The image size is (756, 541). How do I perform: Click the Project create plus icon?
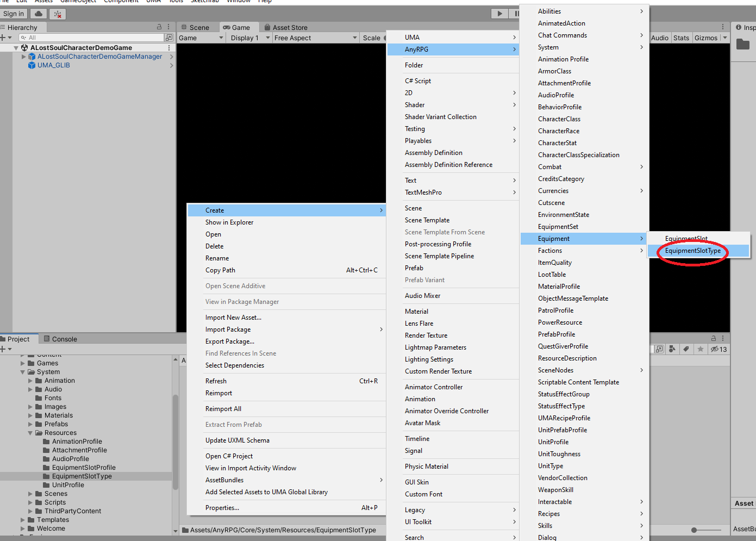[x=3, y=349]
